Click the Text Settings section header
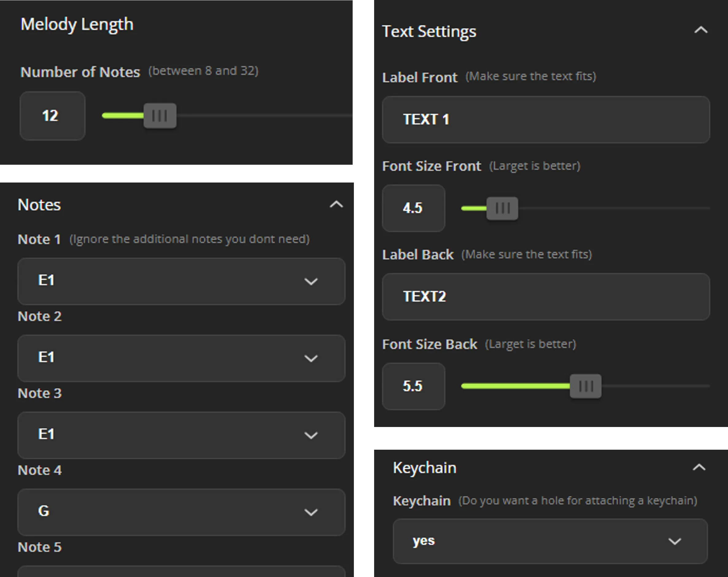This screenshot has height=577, width=728. point(429,31)
